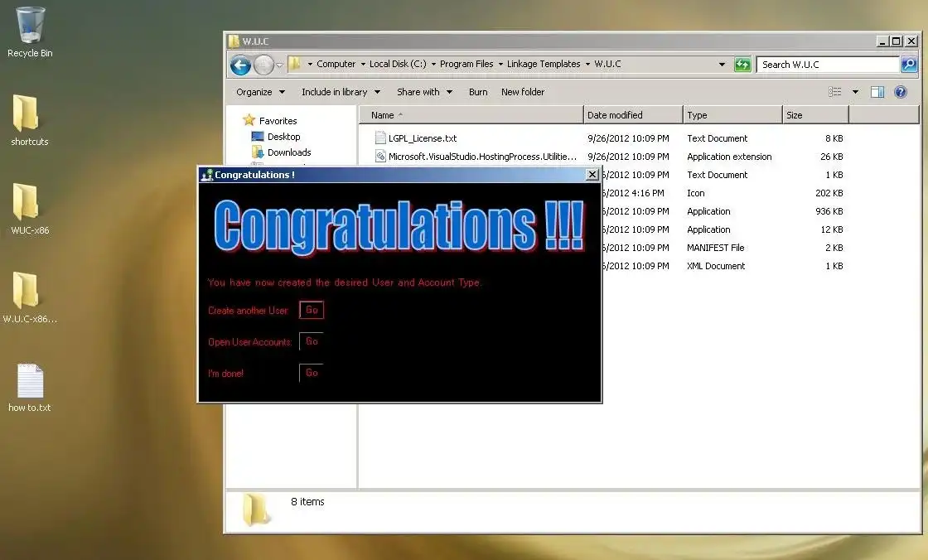
Task: Click the 202 KB size cell
Action: (829, 193)
